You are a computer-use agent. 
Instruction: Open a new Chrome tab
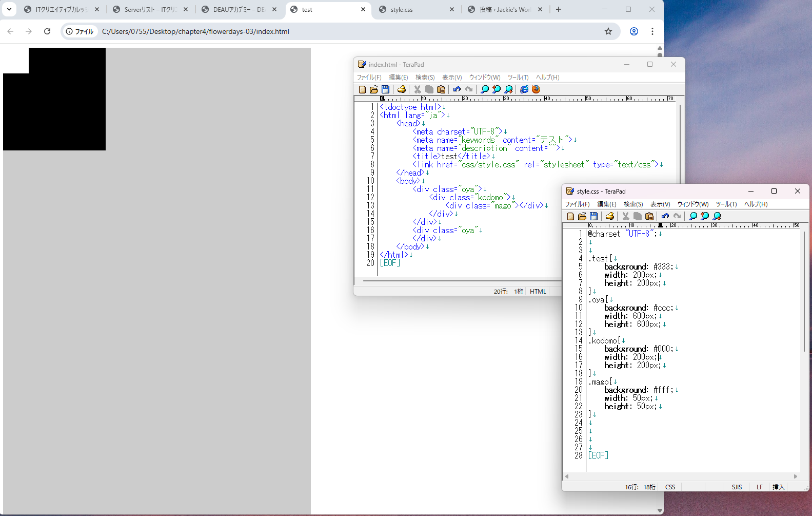[x=559, y=9]
